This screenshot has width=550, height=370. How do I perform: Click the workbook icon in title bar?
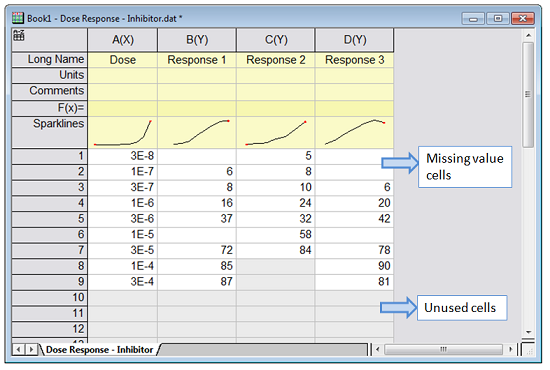pyautogui.click(x=18, y=18)
